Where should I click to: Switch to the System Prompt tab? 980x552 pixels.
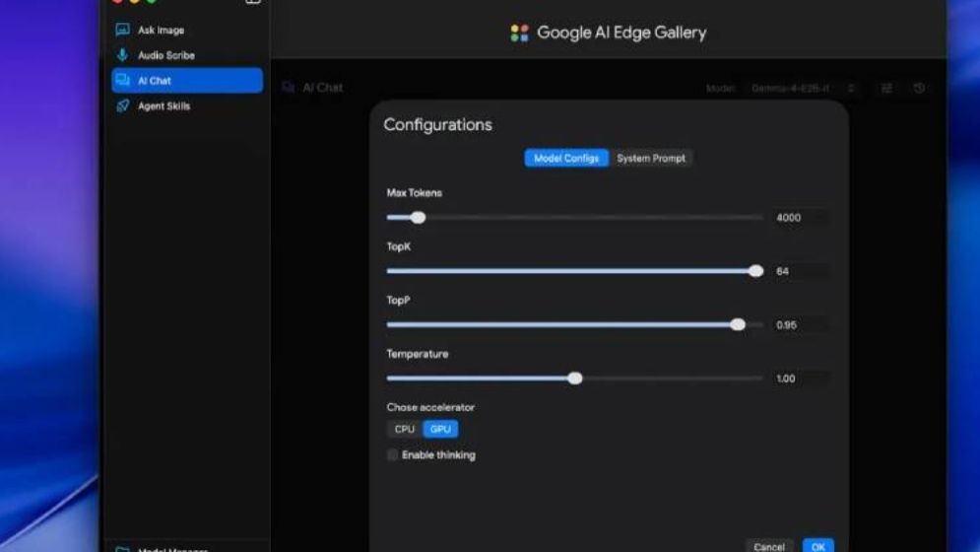click(651, 159)
